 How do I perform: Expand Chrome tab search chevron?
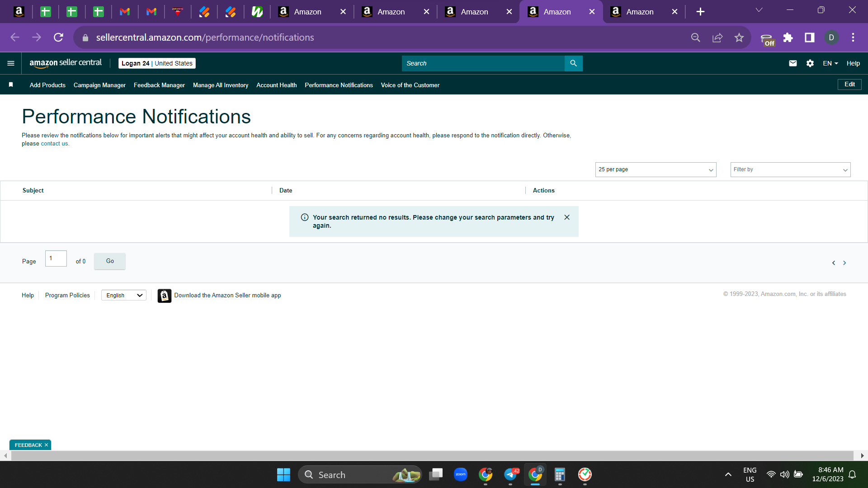click(x=759, y=10)
